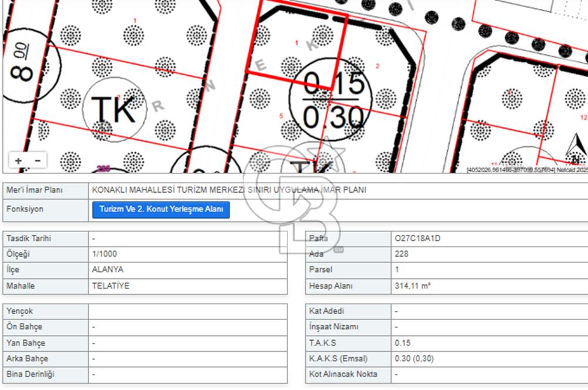The height and width of the screenshot is (390, 588).
Task: Select the area value 314,11 m²
Action: tap(413, 286)
